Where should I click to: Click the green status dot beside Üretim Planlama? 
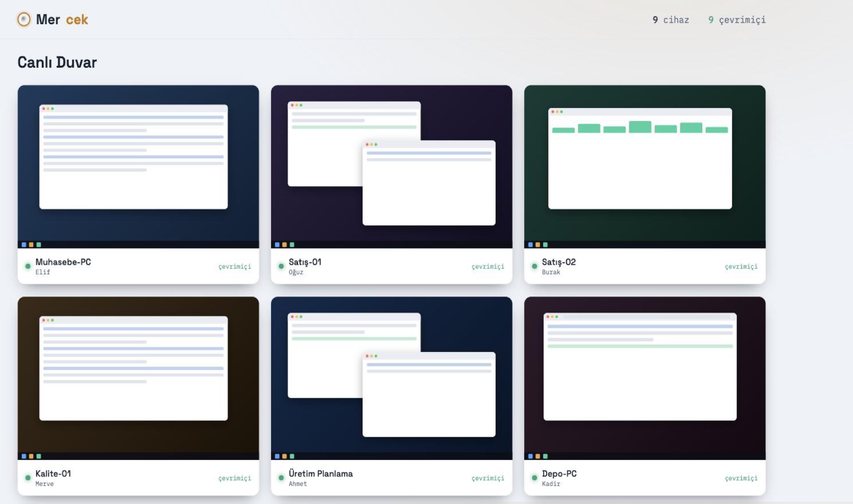pyautogui.click(x=281, y=478)
